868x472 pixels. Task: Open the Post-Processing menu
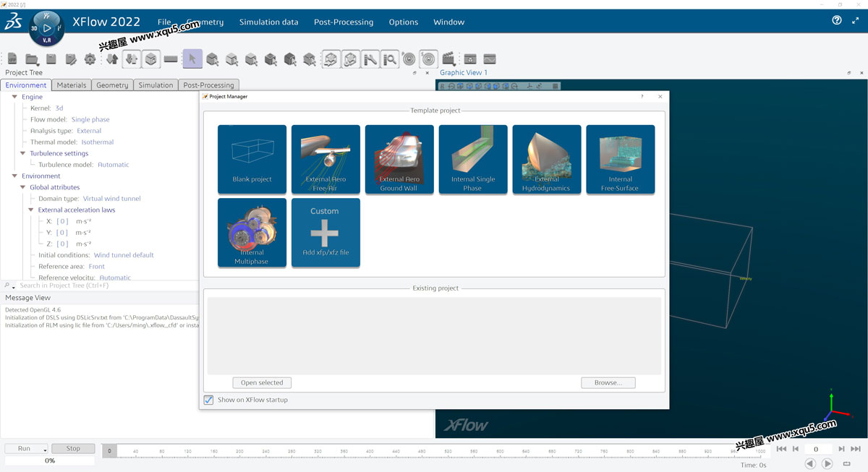point(344,22)
